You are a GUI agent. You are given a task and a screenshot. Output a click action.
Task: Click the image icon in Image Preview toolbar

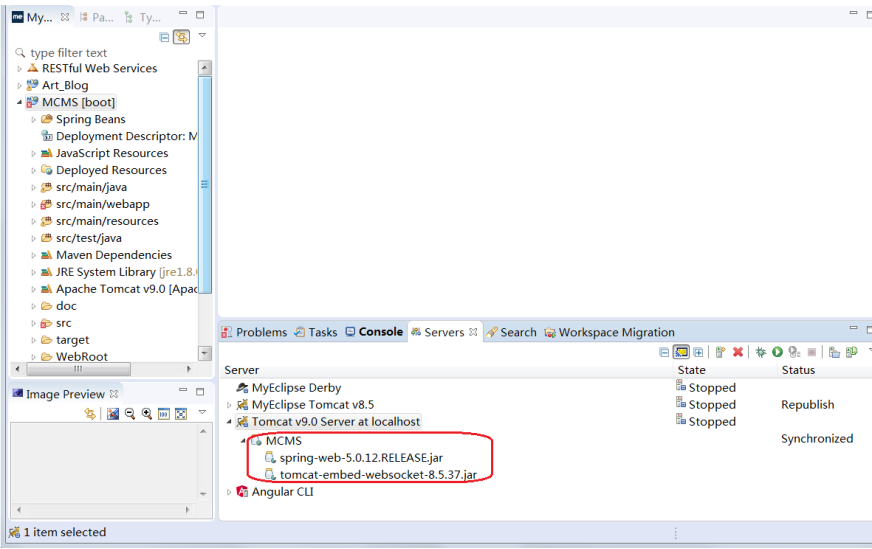tap(113, 414)
